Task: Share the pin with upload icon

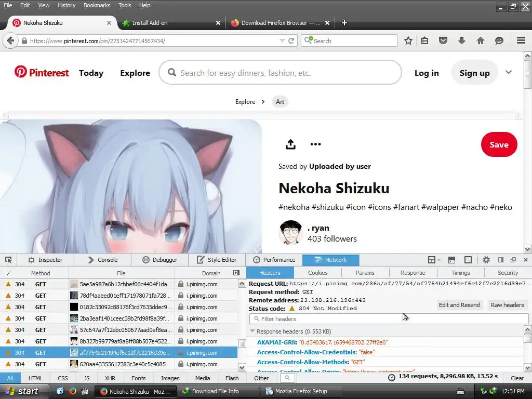Action: click(x=290, y=144)
